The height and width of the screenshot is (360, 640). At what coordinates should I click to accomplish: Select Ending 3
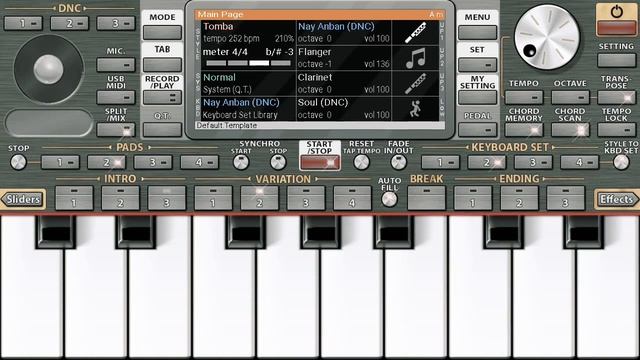pos(565,198)
